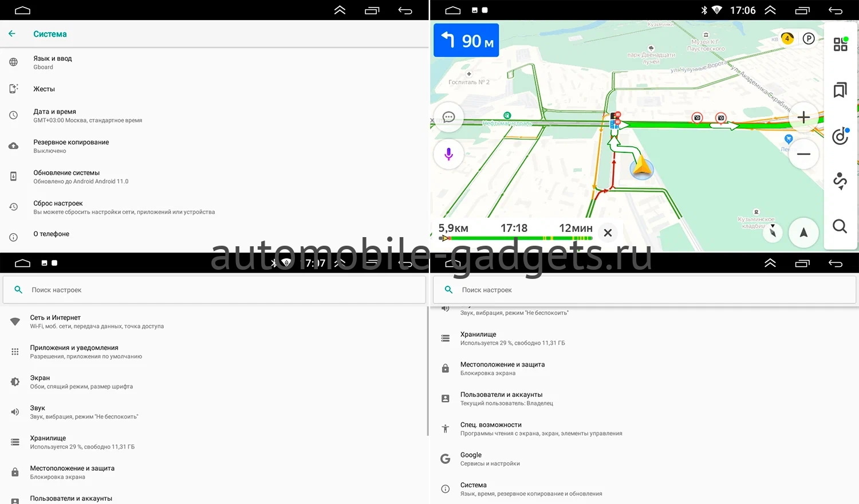Select Резервное копирование option

pyautogui.click(x=71, y=146)
